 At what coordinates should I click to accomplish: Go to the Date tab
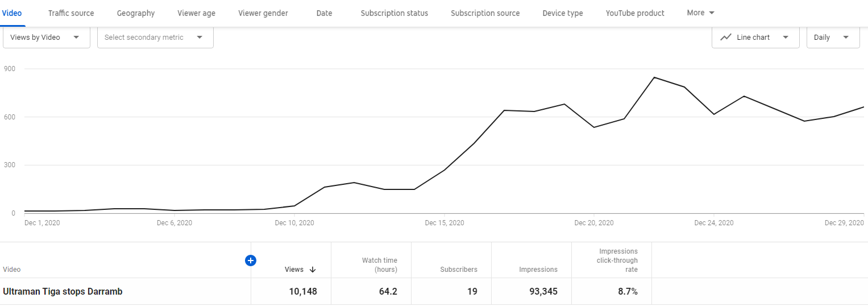click(324, 13)
